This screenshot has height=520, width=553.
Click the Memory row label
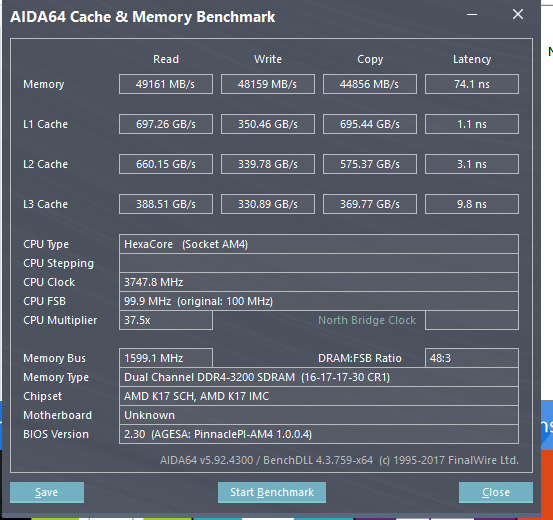point(44,84)
